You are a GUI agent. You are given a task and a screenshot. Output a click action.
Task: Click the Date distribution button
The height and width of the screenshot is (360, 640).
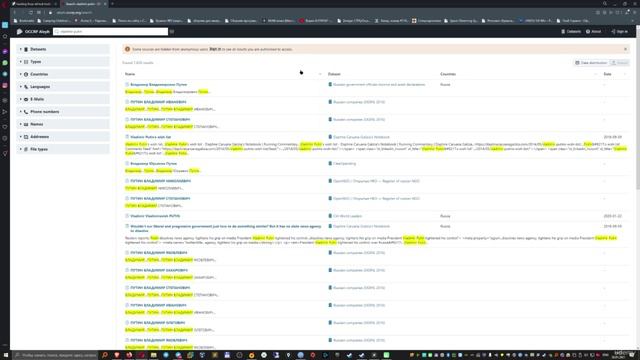pyautogui.click(x=591, y=63)
